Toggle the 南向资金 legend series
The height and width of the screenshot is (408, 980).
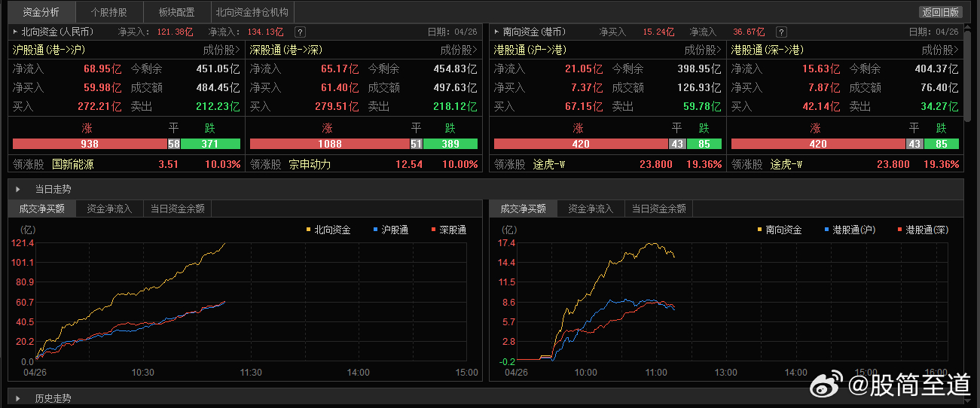[x=779, y=230]
